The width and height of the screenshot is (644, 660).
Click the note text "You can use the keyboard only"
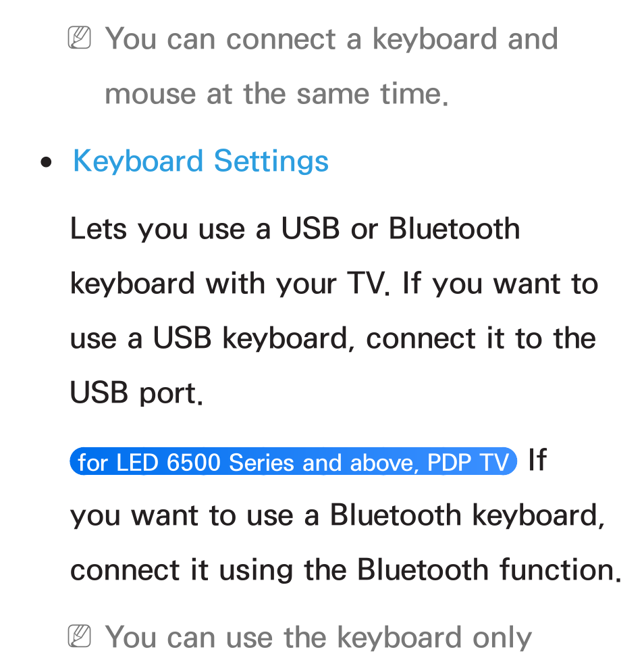click(319, 637)
